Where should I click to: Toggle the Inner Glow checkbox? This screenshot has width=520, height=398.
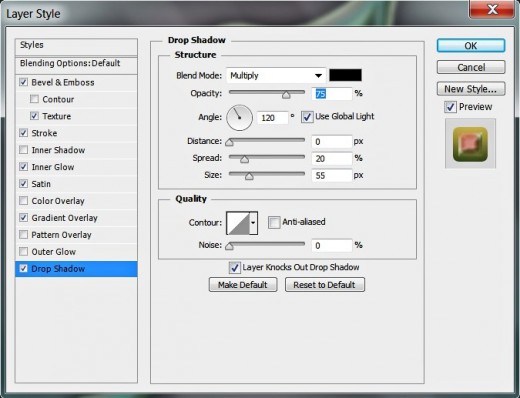pyautogui.click(x=23, y=167)
